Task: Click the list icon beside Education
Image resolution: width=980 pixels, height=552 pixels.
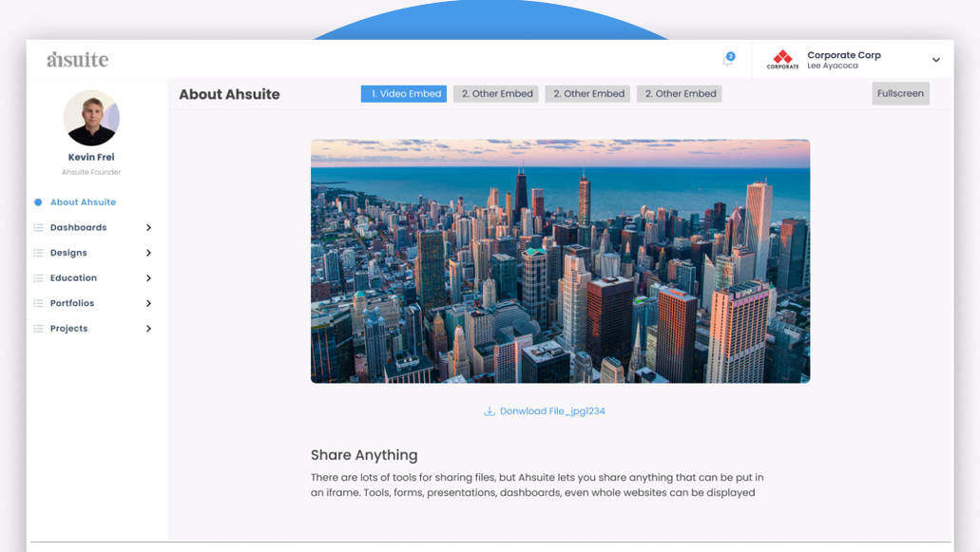Action: [x=37, y=277]
